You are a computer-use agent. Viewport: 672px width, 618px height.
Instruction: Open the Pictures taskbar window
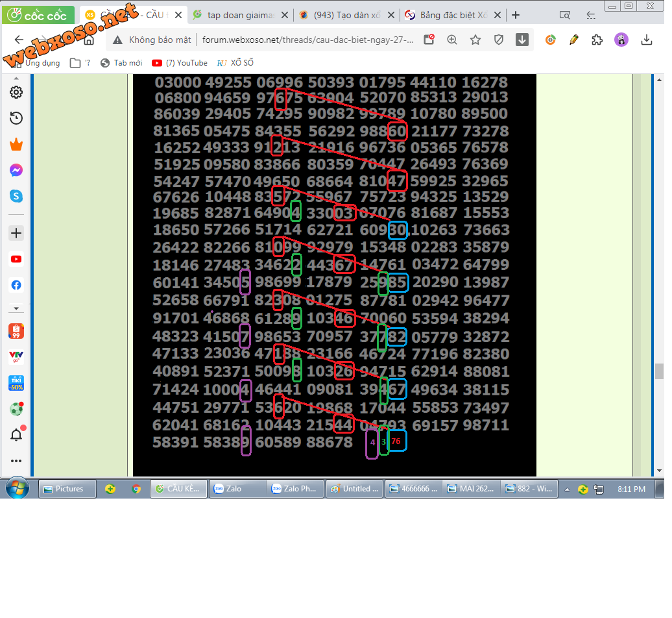click(67, 489)
